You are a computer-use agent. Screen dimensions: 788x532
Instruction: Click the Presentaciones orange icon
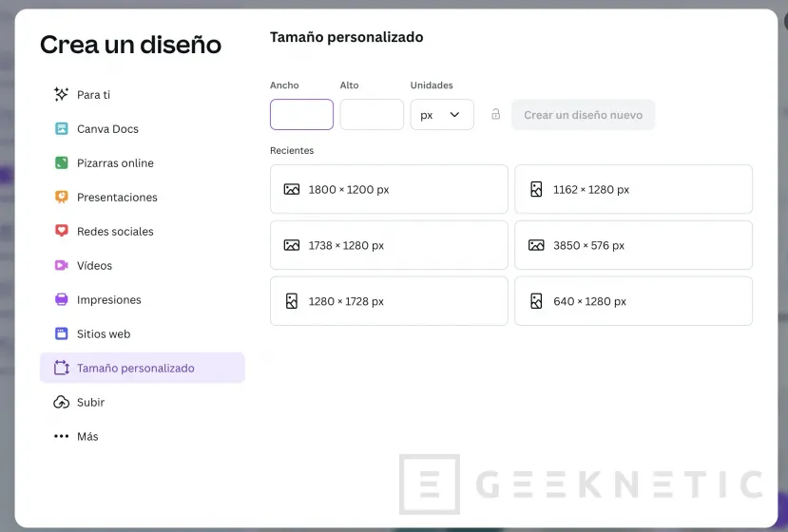click(62, 197)
